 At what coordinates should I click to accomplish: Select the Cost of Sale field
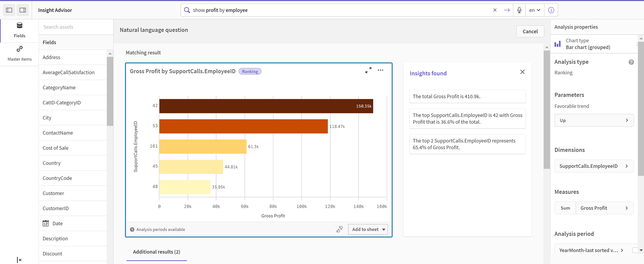click(73, 148)
